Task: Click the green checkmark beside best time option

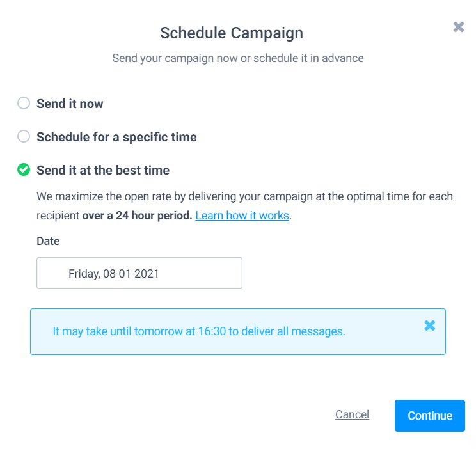Action: pyautogui.click(x=24, y=169)
